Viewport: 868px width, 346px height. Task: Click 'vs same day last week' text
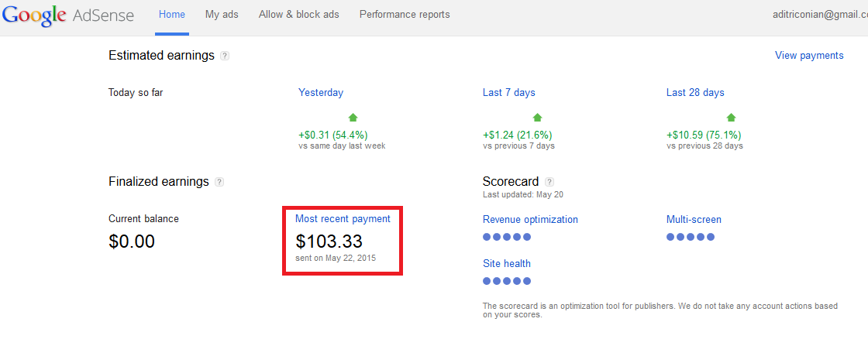[x=342, y=146]
